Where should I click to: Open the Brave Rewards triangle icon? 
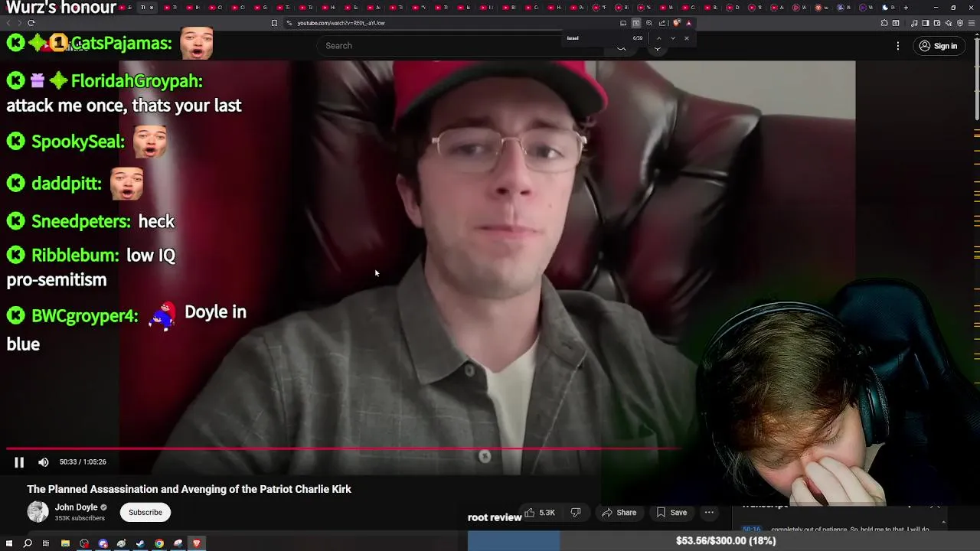click(688, 23)
